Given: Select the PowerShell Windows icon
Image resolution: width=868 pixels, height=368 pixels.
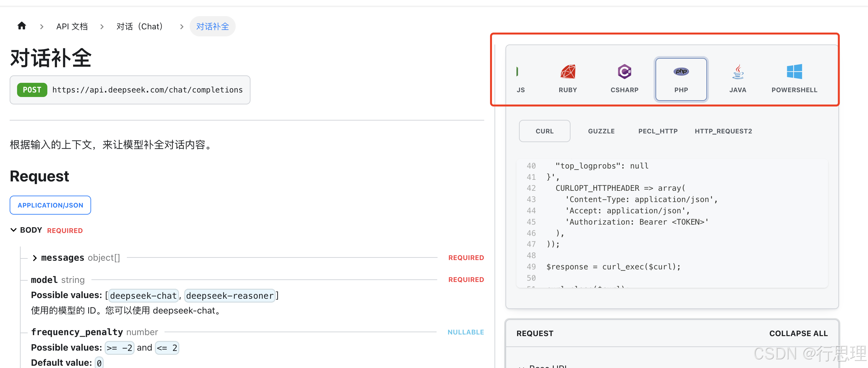Looking at the screenshot, I should click(794, 72).
